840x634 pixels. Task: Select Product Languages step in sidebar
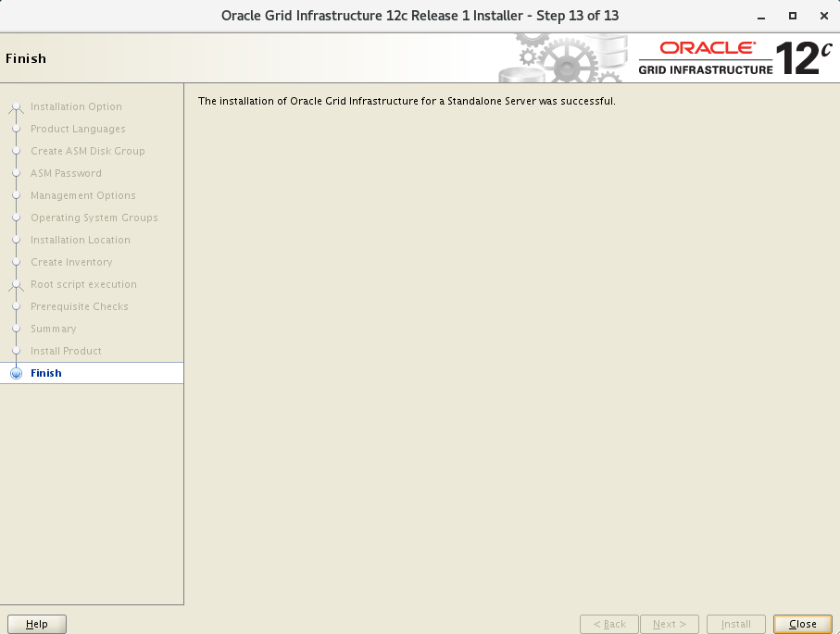click(x=78, y=130)
